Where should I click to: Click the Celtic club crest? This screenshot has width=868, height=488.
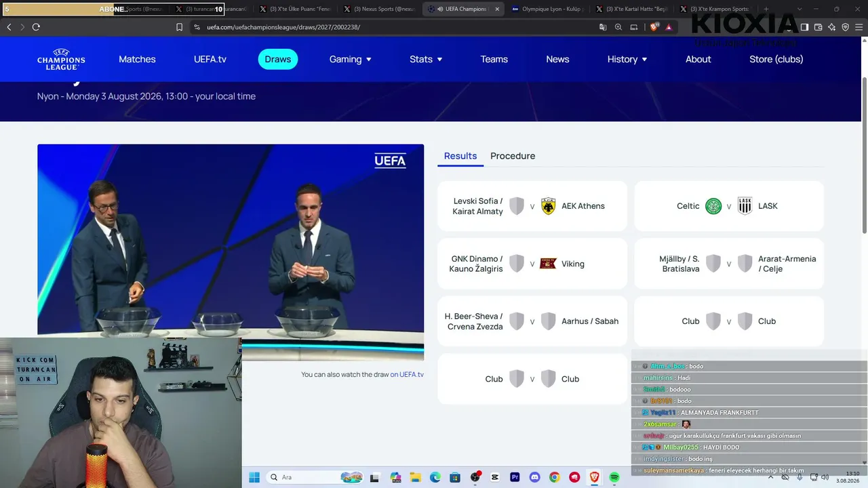tap(713, 206)
